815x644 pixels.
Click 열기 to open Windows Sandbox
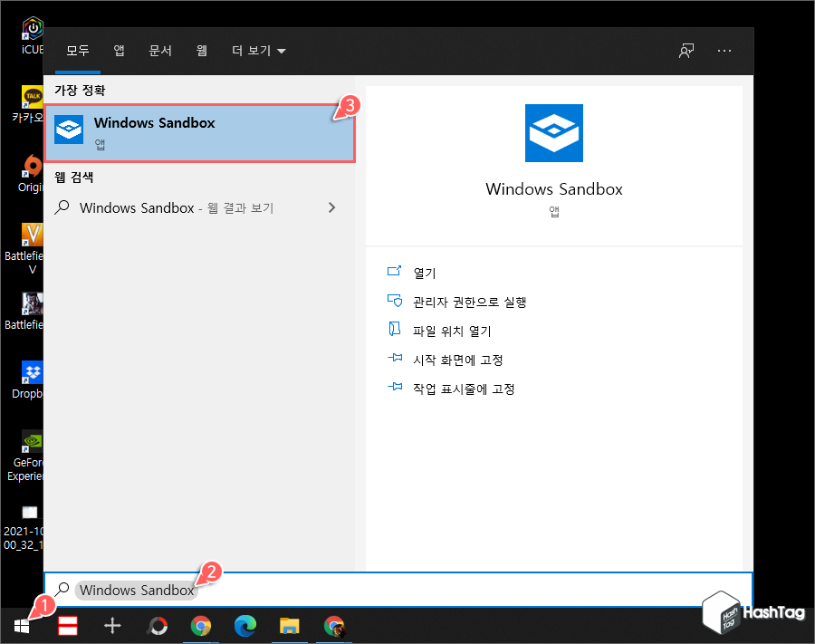426,272
